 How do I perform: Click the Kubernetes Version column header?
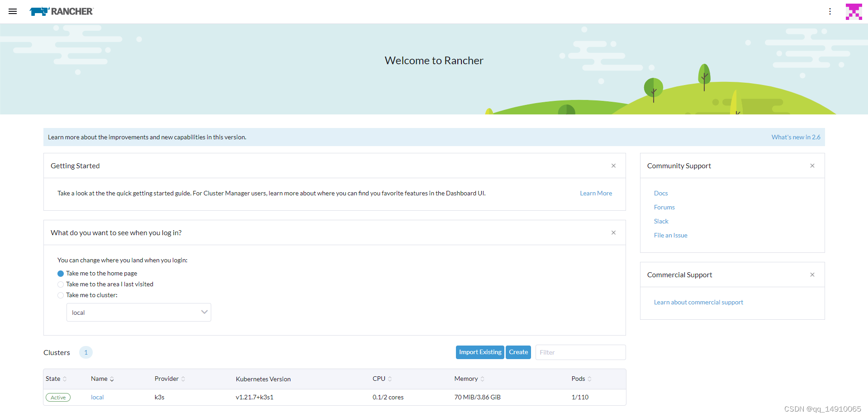[x=263, y=379]
